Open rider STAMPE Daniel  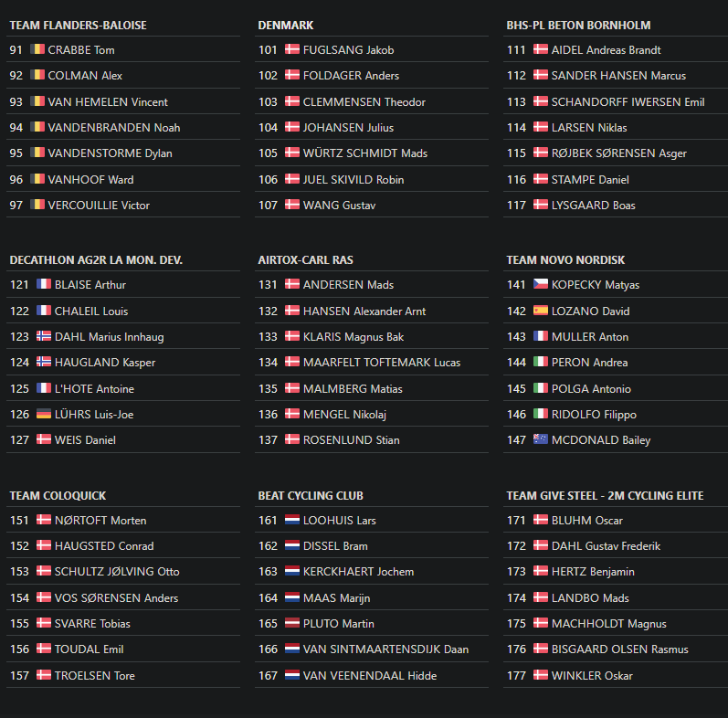pyautogui.click(x=590, y=180)
